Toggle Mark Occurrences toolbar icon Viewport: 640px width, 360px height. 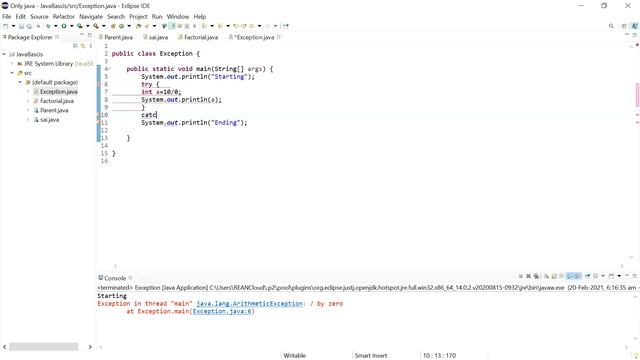164,26
